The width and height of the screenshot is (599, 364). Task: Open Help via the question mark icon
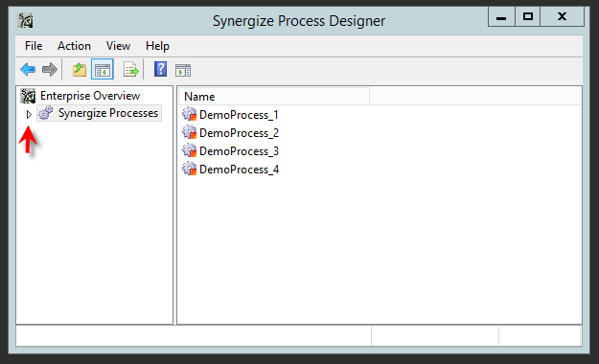(x=160, y=70)
